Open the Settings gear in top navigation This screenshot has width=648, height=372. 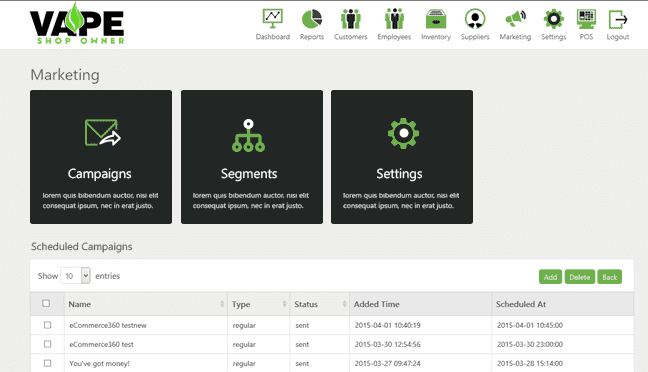554,19
